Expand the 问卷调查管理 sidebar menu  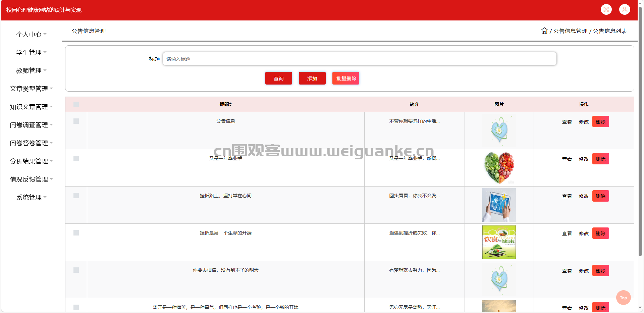[x=31, y=125]
